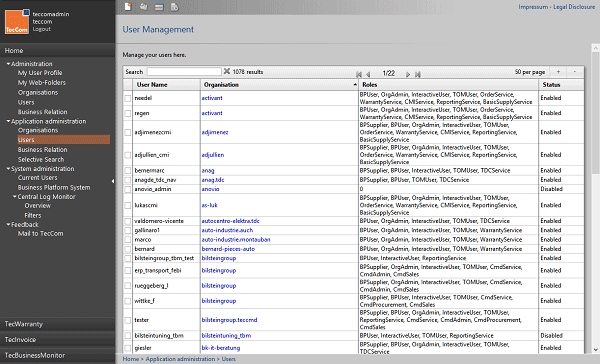600x364 pixels.
Task: Click the fourth toolbar document icon
Action: 174,7
